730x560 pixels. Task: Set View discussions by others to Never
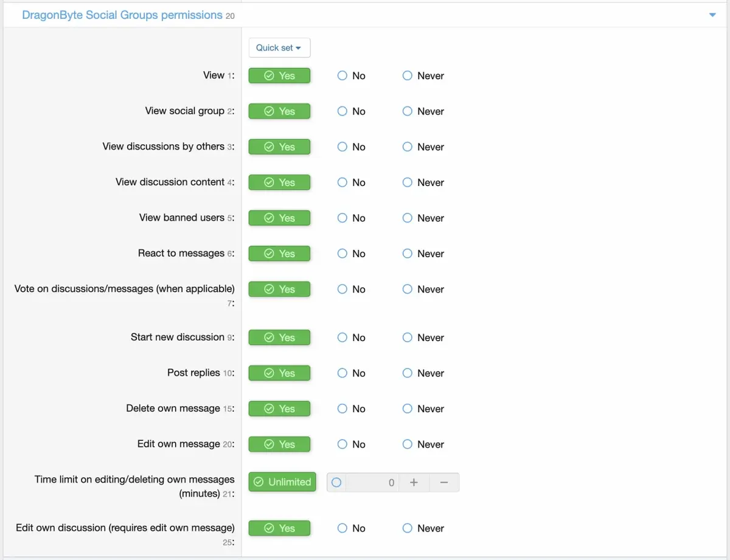click(408, 147)
